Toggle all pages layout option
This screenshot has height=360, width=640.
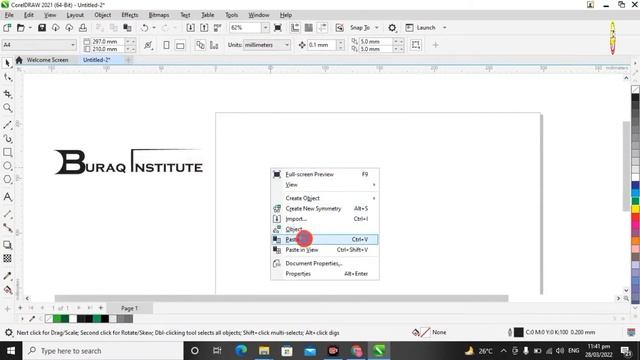[x=200, y=45]
